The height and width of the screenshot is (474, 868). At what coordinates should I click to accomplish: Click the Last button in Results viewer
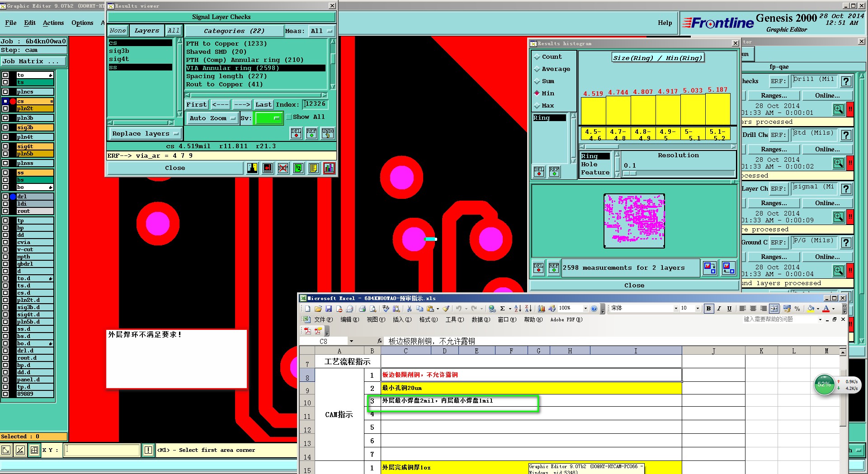pos(263,105)
